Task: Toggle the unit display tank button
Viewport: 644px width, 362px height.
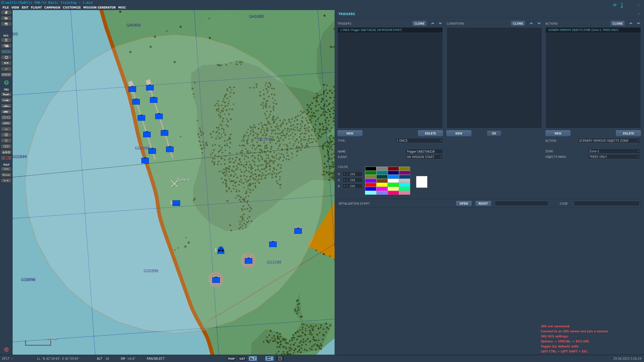Action: point(269,358)
